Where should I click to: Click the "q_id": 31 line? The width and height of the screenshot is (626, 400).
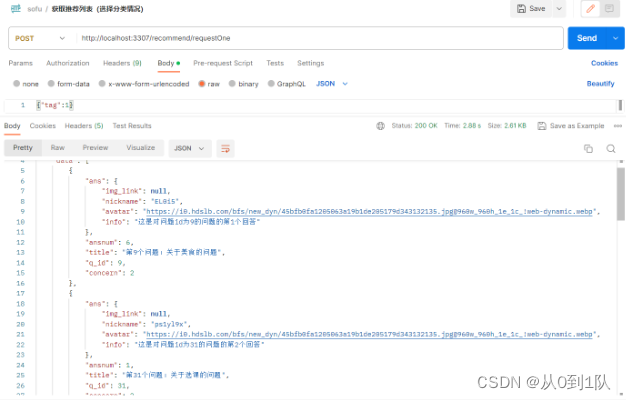click(x=107, y=386)
